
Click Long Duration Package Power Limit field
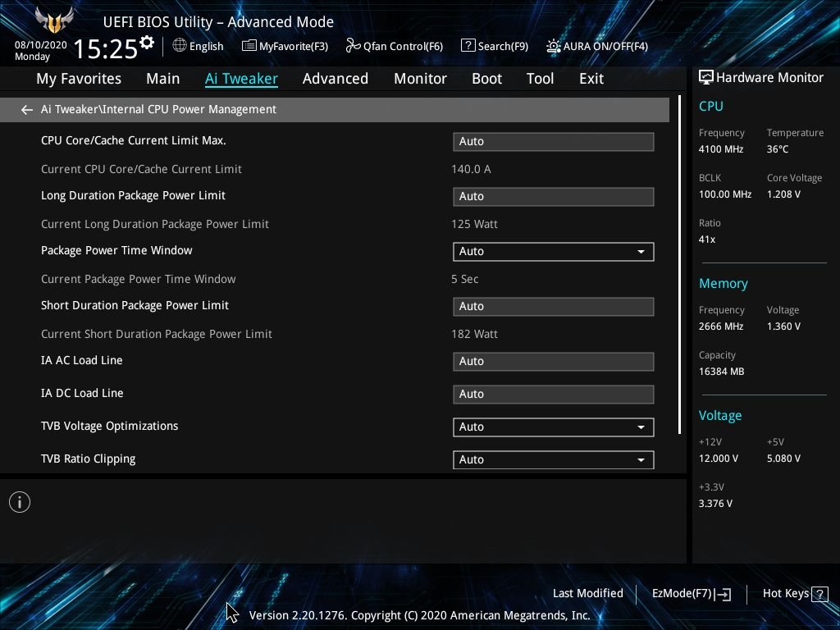coord(554,197)
